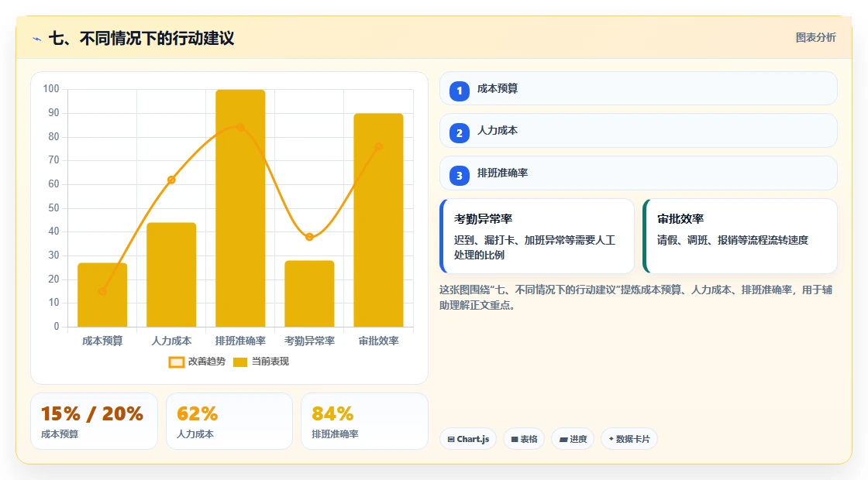
Task: Click the Chart.js tag
Action: (468, 439)
